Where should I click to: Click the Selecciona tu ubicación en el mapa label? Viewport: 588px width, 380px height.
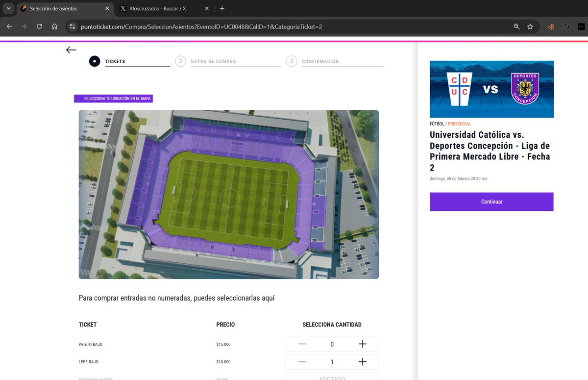[x=113, y=99]
